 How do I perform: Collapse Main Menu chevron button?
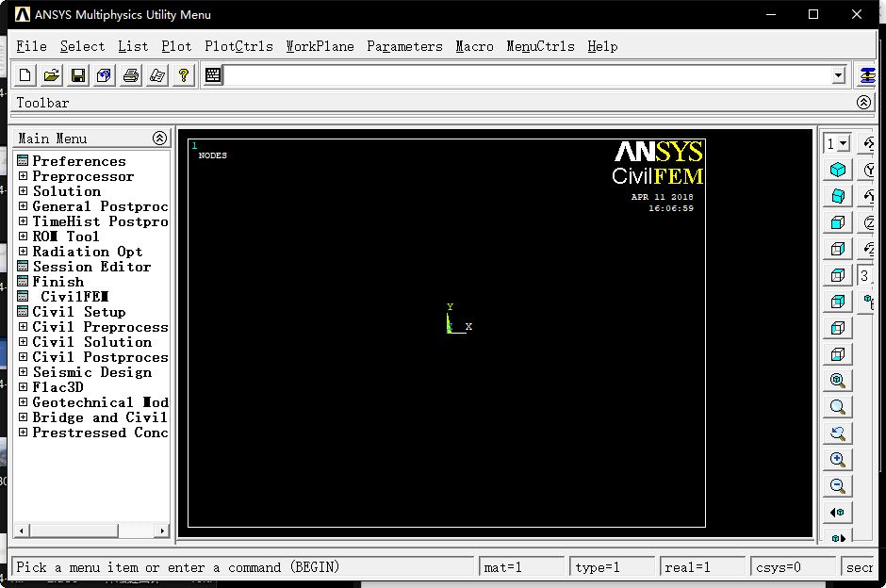tap(160, 138)
